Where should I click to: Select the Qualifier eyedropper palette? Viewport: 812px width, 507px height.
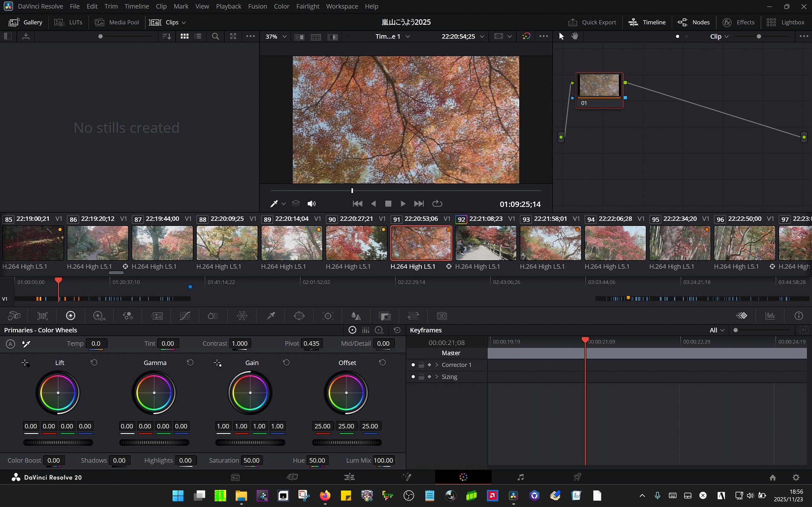click(271, 316)
